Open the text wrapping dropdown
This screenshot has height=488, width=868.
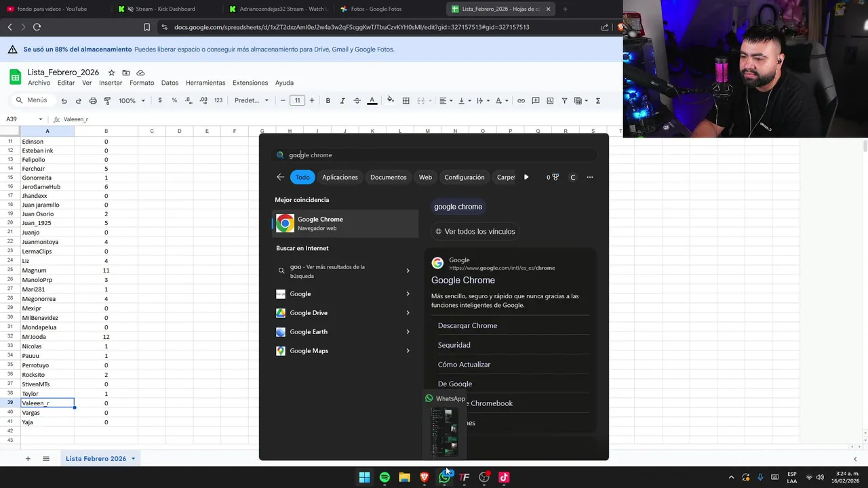point(483,100)
